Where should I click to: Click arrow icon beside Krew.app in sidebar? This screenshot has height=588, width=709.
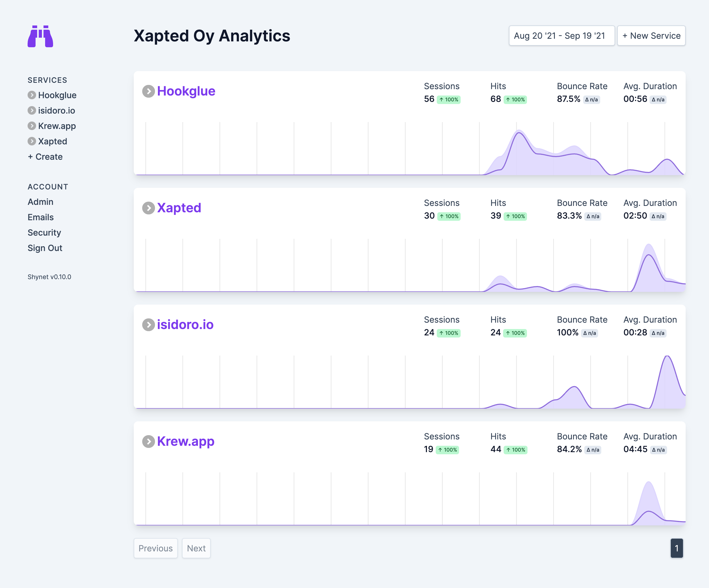(x=32, y=126)
